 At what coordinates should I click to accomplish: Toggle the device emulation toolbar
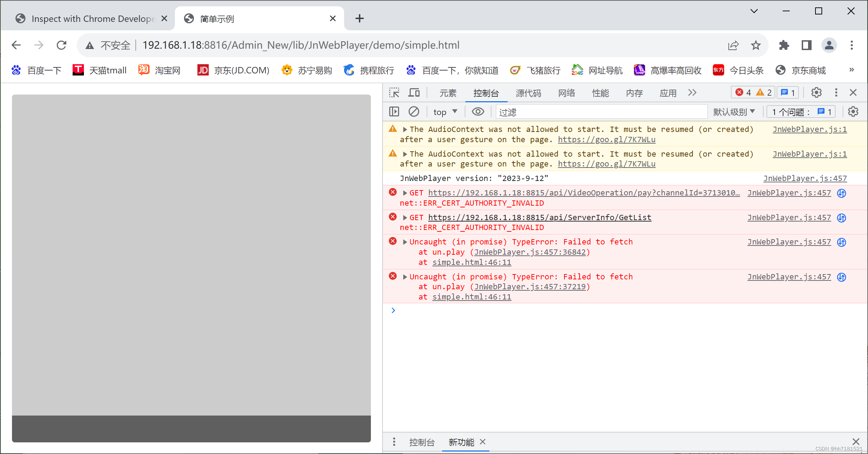click(x=414, y=92)
